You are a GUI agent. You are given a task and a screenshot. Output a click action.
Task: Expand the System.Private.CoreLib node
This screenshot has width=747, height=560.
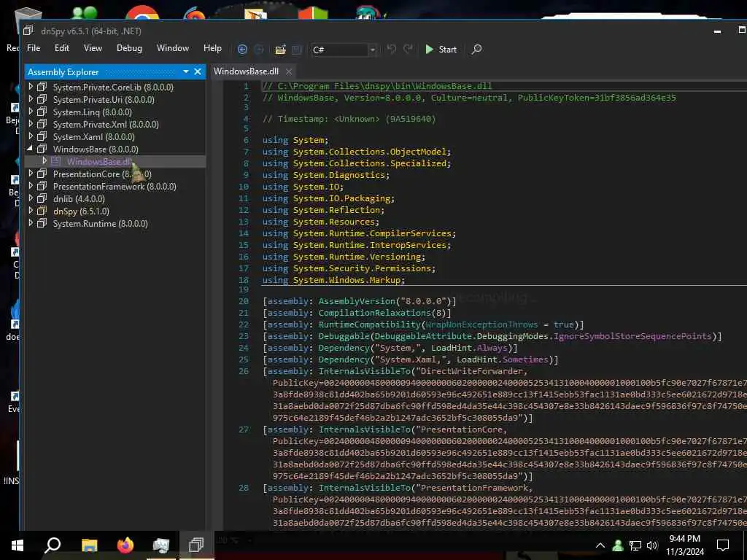tap(31, 87)
